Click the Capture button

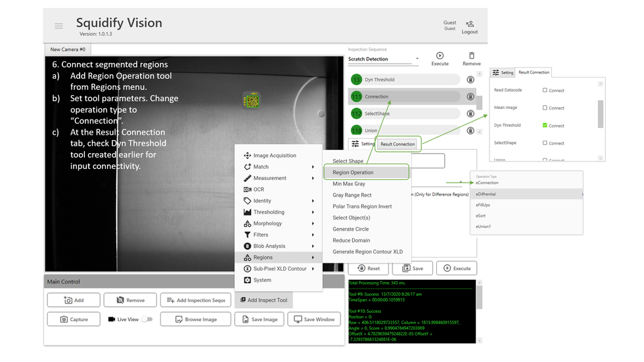74,319
